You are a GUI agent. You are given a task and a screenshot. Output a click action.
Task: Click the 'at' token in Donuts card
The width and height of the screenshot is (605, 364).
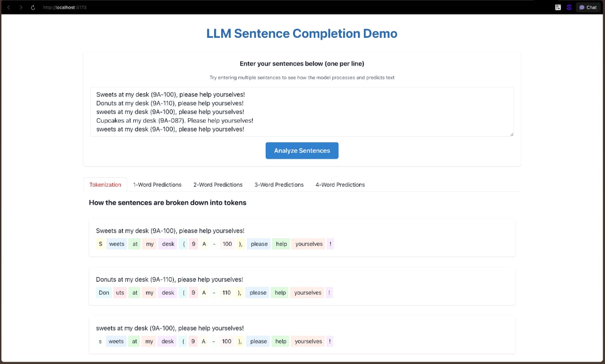135,293
